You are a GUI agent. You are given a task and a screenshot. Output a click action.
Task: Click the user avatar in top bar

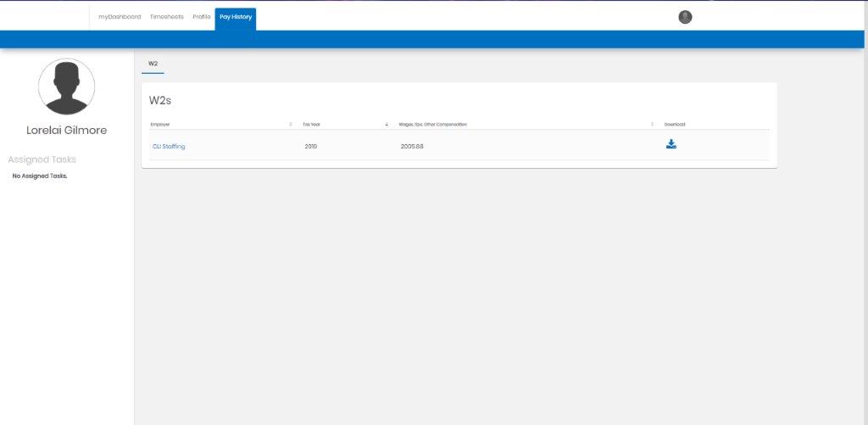pos(685,17)
